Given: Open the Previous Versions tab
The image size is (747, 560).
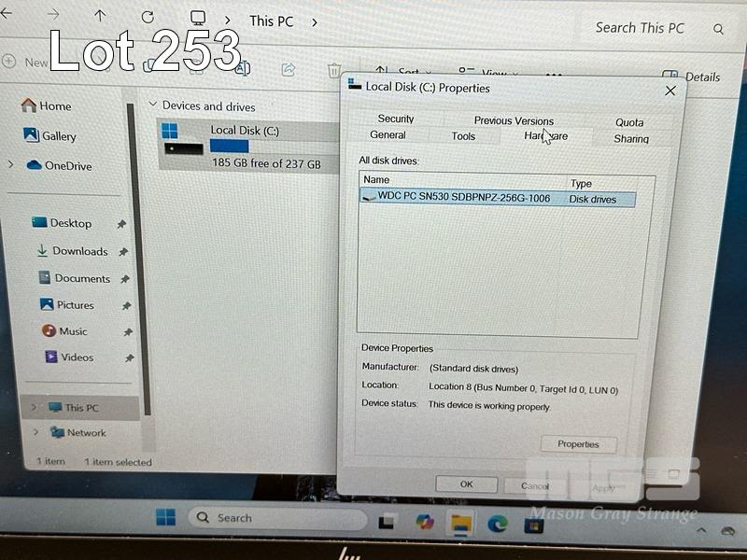Looking at the screenshot, I should [x=514, y=120].
